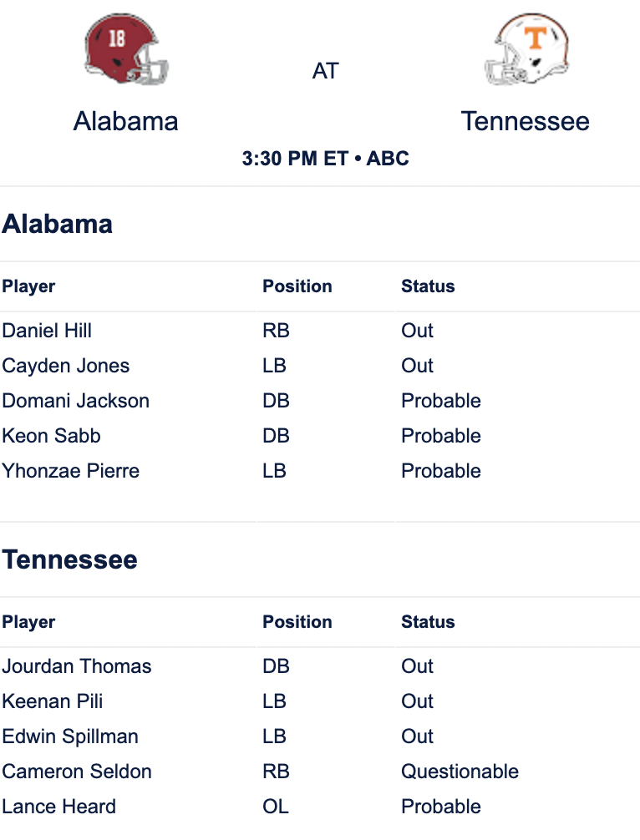Image resolution: width=640 pixels, height=840 pixels.
Task: Choose Yhonzae Pierre player name
Action: [x=71, y=471]
